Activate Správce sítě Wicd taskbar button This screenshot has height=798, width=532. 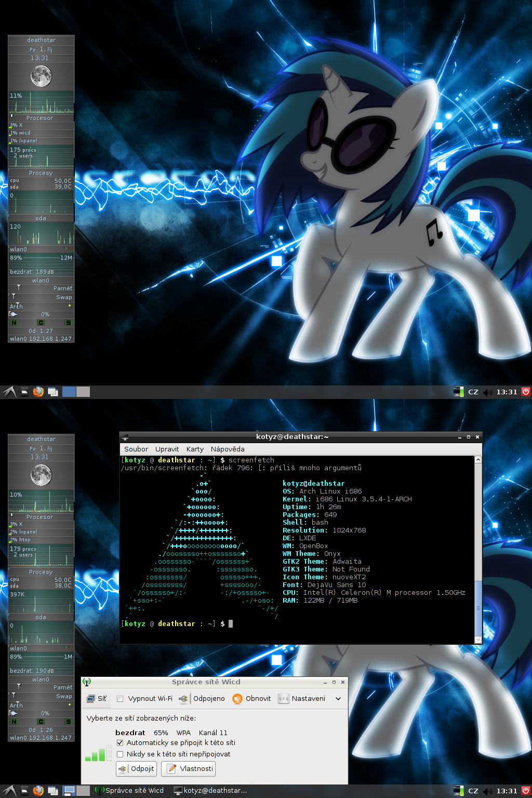click(130, 791)
